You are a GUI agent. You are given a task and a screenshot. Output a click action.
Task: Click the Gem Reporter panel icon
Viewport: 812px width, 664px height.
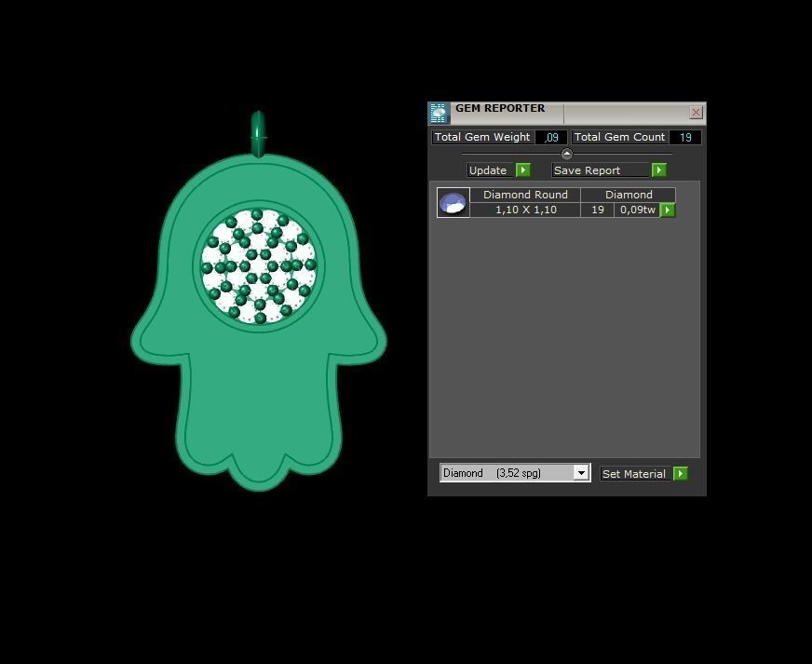(x=439, y=114)
